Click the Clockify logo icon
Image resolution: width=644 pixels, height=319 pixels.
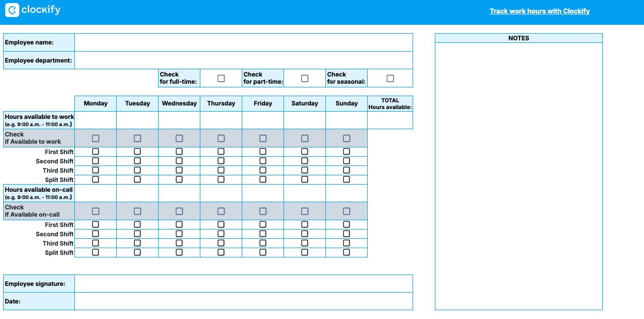coord(12,10)
